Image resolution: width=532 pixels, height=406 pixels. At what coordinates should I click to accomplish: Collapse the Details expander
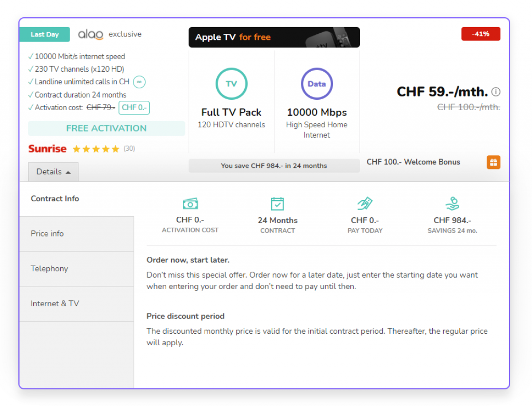point(54,172)
